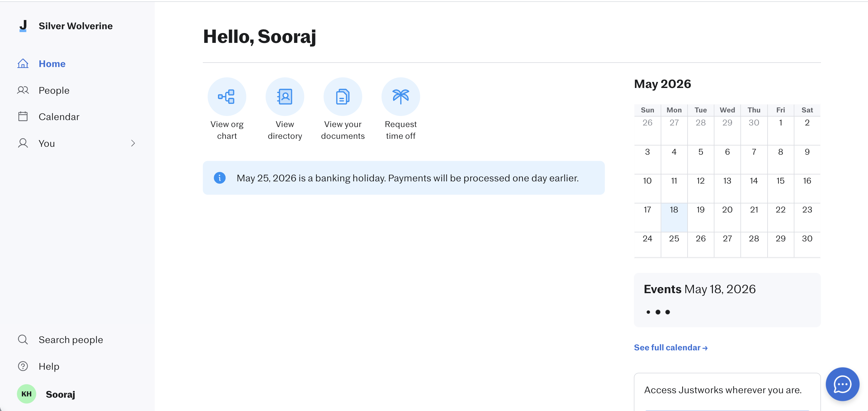Click the People icon in sidebar

click(x=23, y=90)
